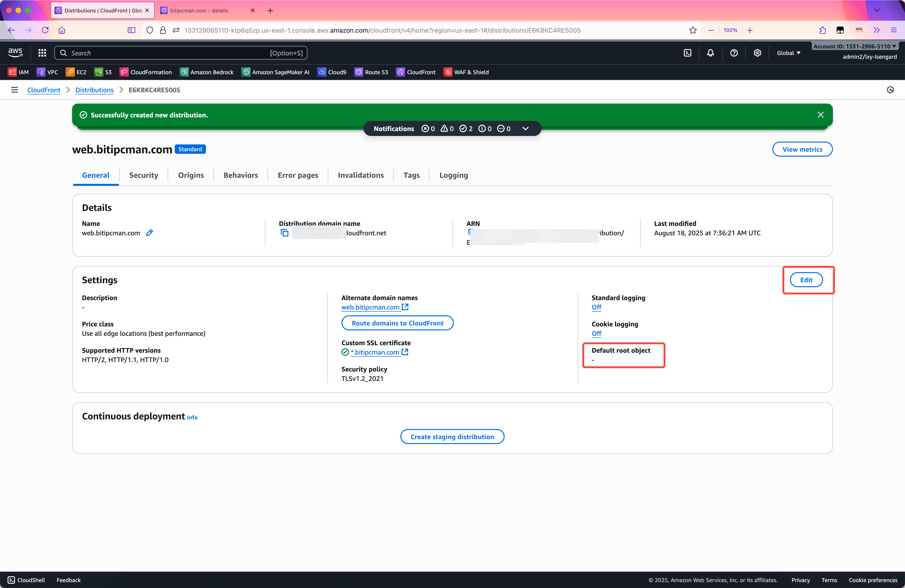This screenshot has height=588, width=905.
Task: Expand the Account ID dropdown
Action: (855, 46)
